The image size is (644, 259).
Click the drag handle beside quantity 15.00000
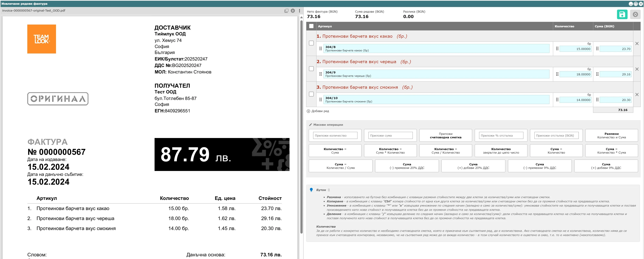coord(557,49)
